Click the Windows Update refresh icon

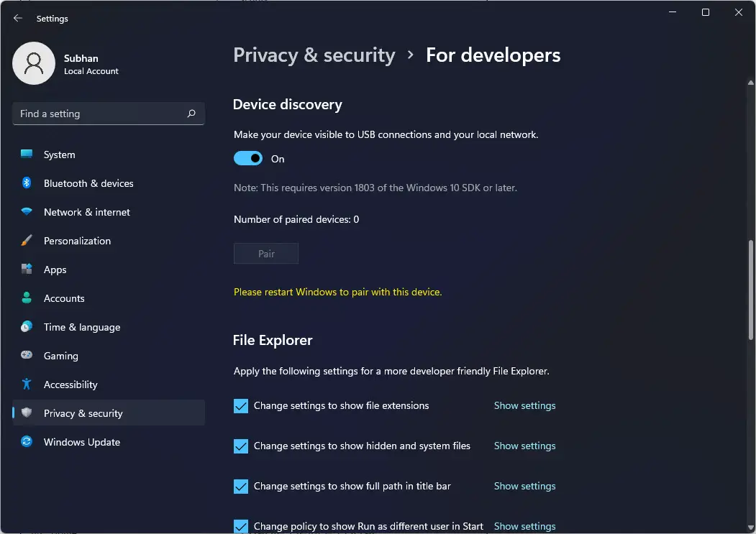click(x=27, y=441)
